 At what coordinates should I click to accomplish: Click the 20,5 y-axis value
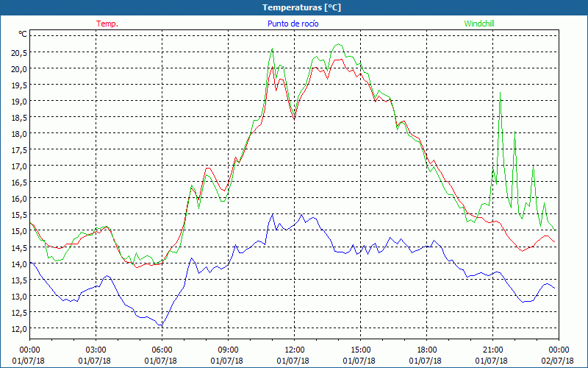[x=19, y=53]
